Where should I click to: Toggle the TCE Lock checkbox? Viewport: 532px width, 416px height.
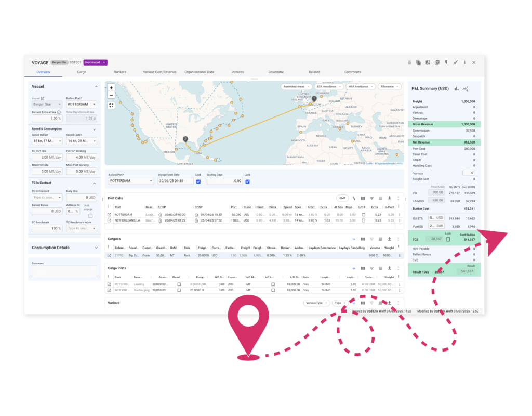[448, 239]
